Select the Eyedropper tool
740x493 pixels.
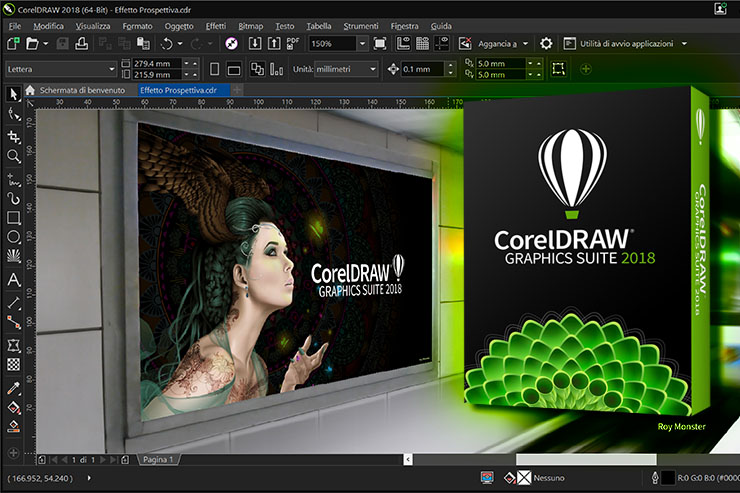click(x=14, y=386)
